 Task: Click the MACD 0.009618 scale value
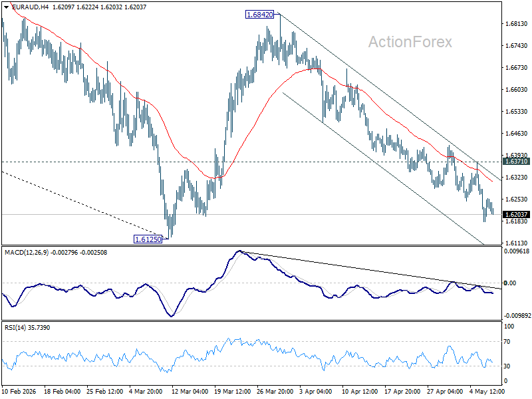tap(517, 251)
